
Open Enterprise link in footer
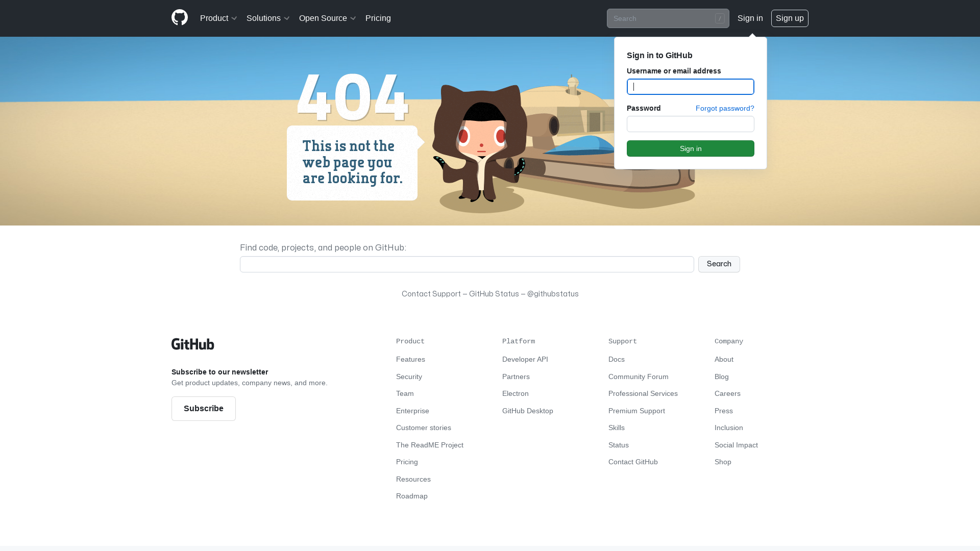pos(412,411)
